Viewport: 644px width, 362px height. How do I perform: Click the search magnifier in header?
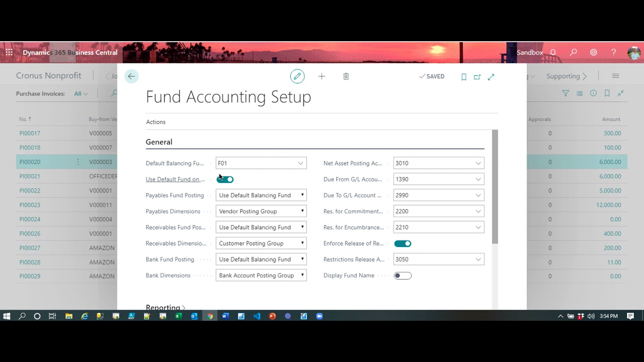(574, 52)
